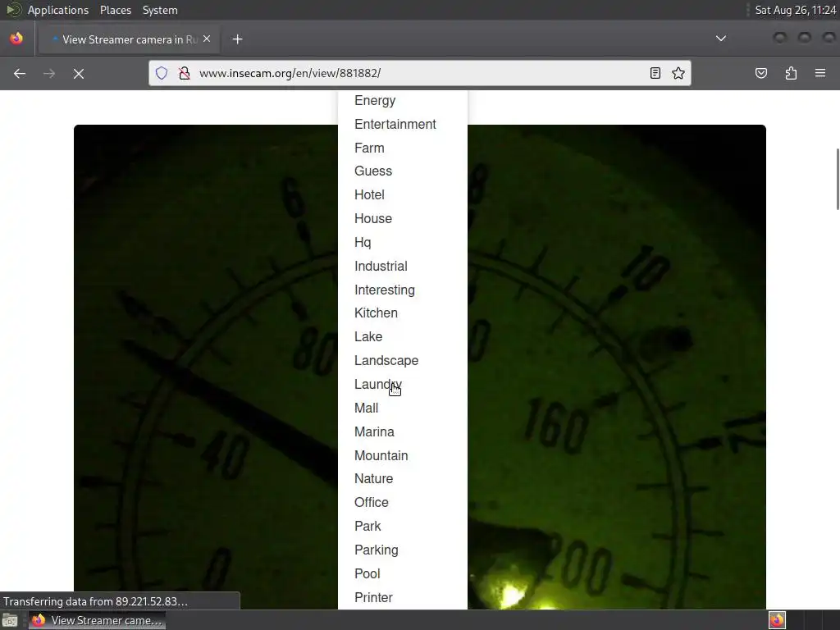Activate Firefox window in taskbar

(97, 620)
